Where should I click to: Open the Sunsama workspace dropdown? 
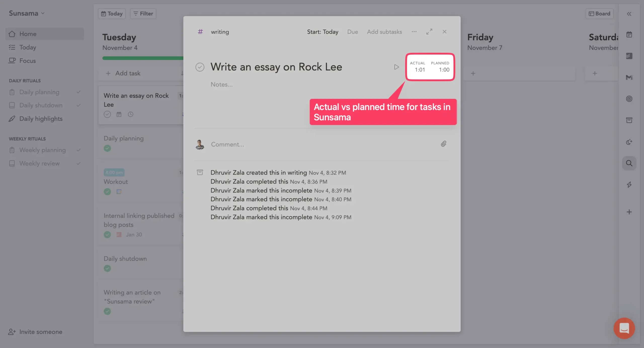[27, 13]
